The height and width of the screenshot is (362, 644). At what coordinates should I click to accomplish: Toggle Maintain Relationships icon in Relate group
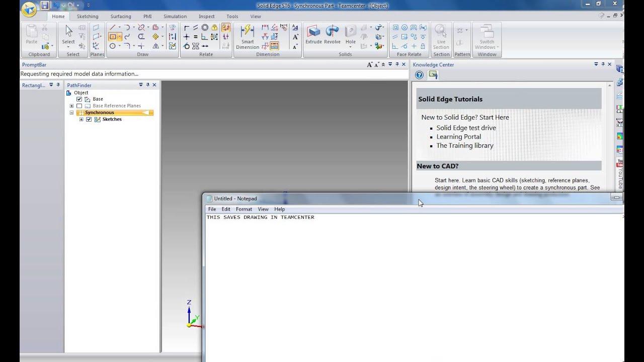tap(226, 28)
